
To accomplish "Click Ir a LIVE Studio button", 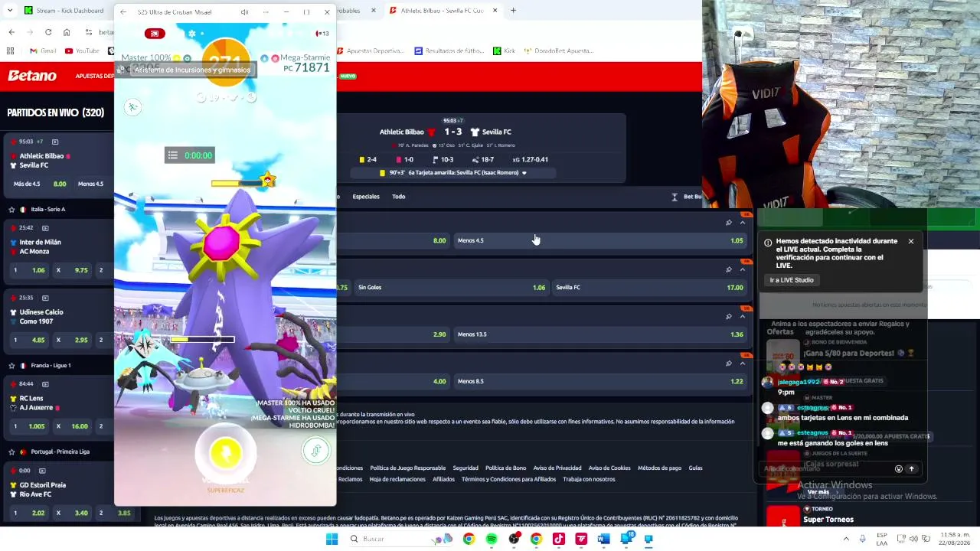I will [792, 280].
